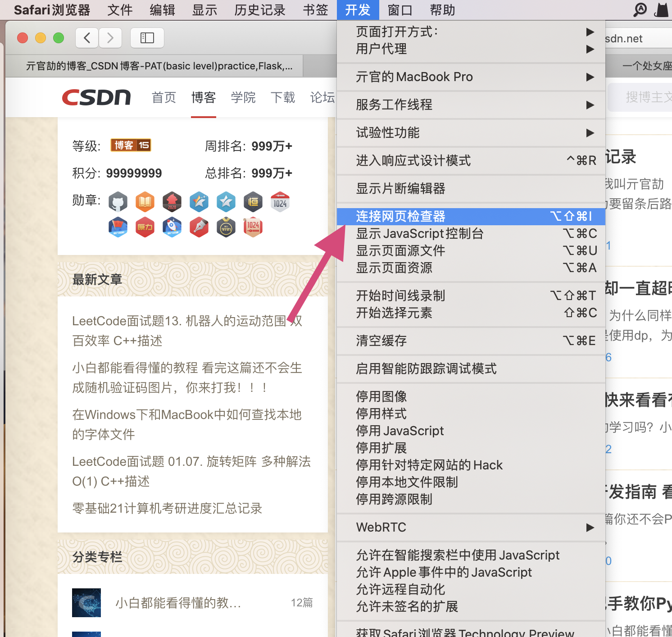Toggle 停用图像 option

point(471,396)
